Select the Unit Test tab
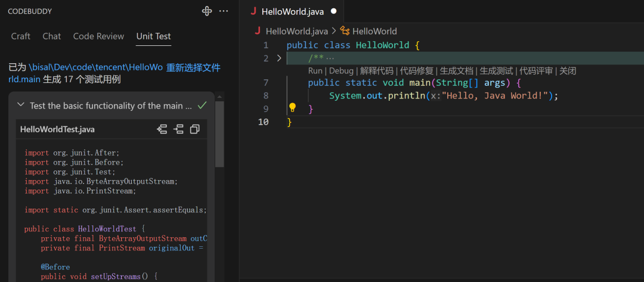The image size is (644, 282). 154,36
